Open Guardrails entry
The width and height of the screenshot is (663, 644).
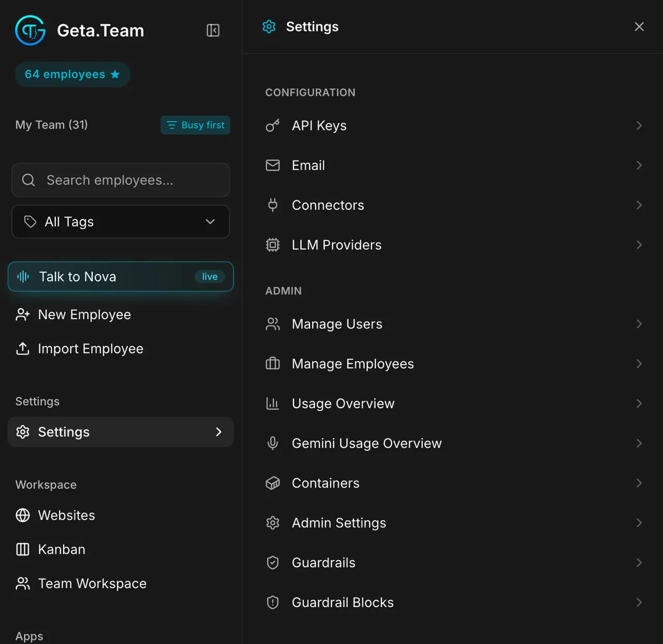point(454,563)
